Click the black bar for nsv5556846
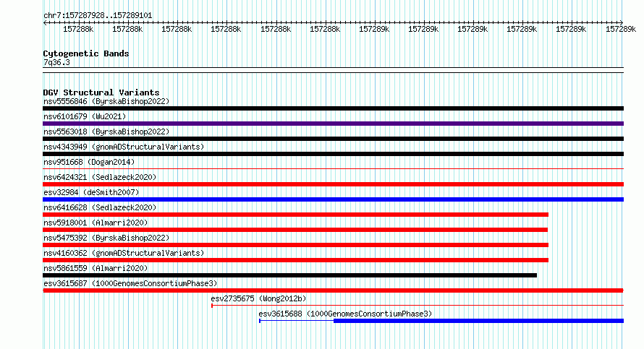Screen dimensions: 644x349 (x=333, y=108)
